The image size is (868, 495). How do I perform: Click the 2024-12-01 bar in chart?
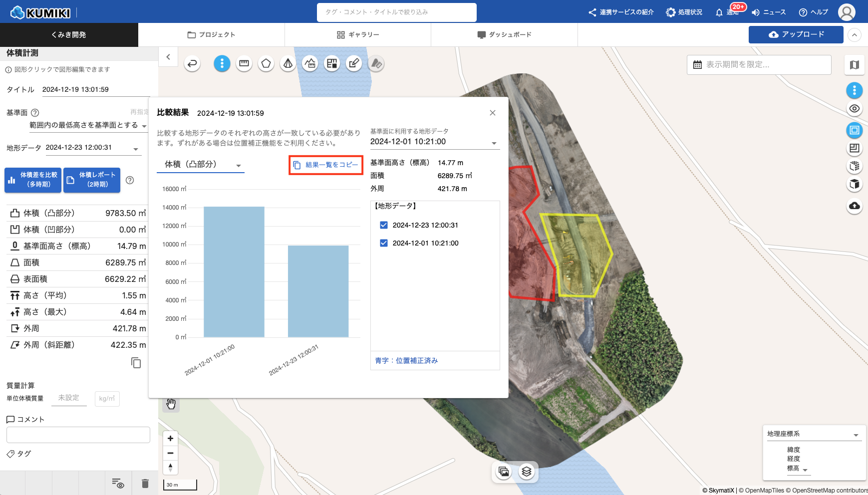pos(234,272)
